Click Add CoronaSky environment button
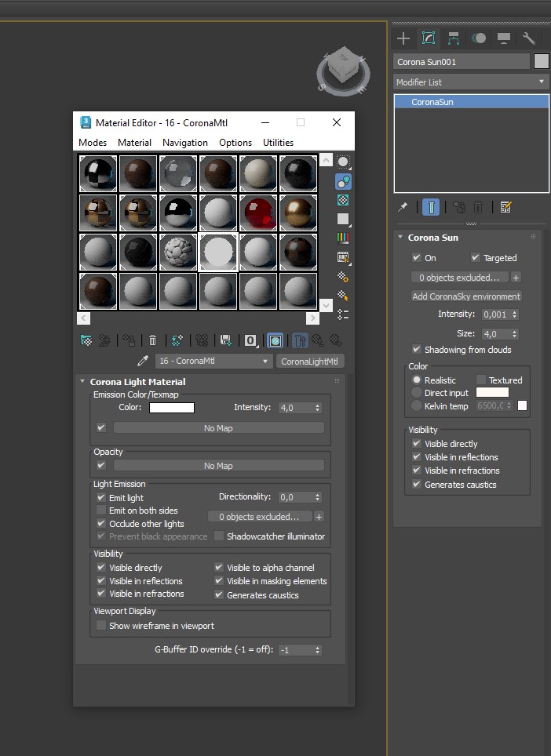The height and width of the screenshot is (756, 551). 466,296
